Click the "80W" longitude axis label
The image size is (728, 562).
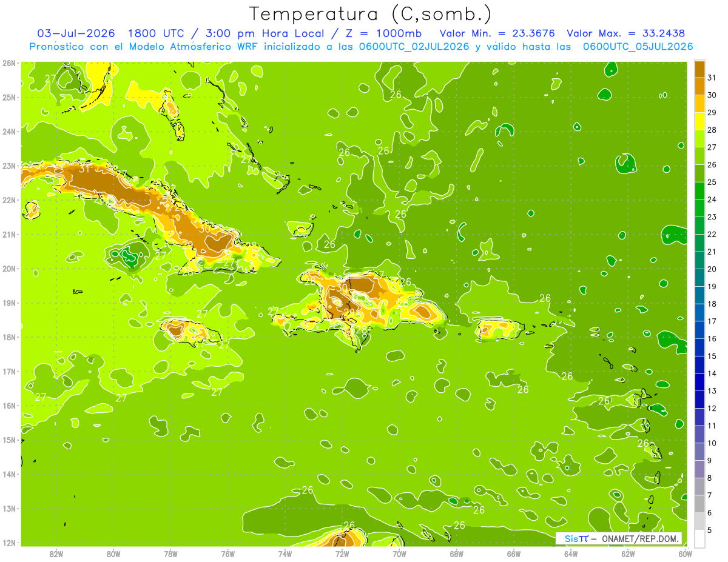click(113, 554)
